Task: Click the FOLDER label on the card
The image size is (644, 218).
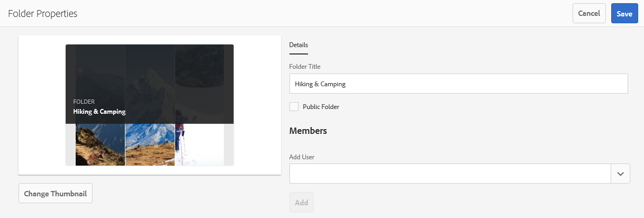Action: (x=84, y=101)
